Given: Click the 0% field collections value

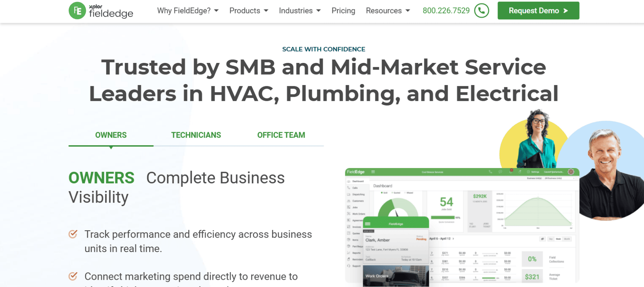Looking at the screenshot, I should click(x=532, y=259).
